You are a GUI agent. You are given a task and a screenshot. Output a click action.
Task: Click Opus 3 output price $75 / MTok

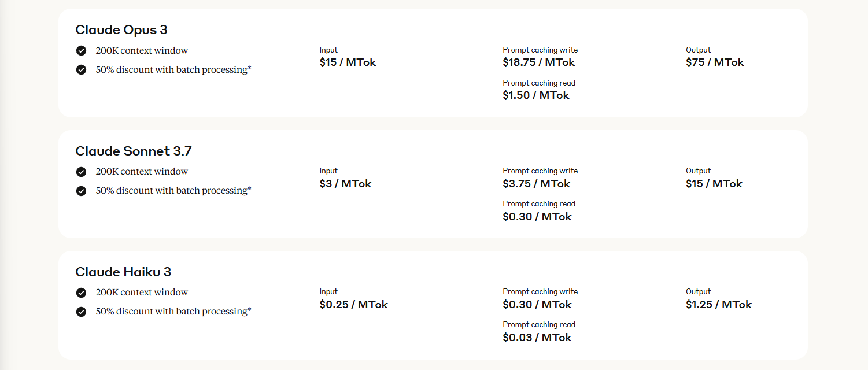[x=715, y=62]
